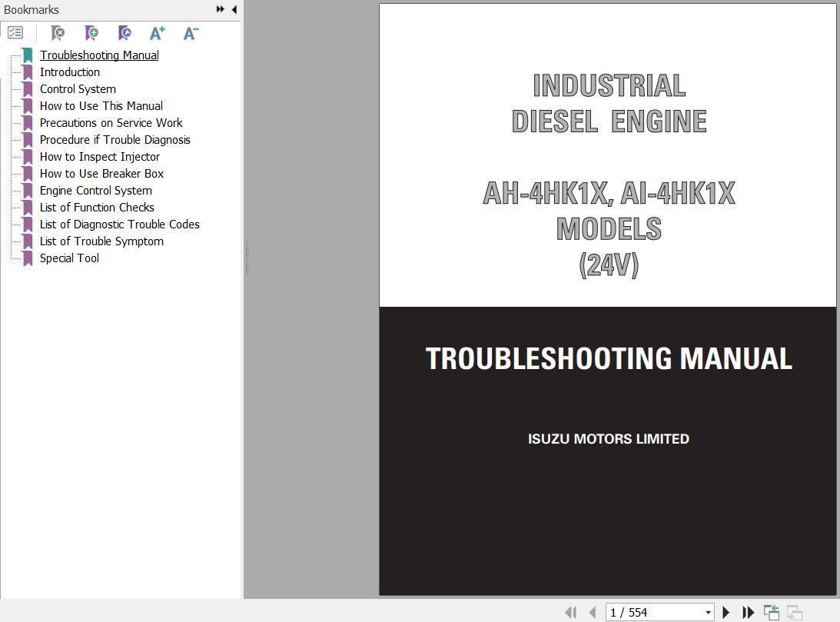Click the delete bookmark icon
Image resolution: width=840 pixels, height=622 pixels.
click(x=58, y=33)
